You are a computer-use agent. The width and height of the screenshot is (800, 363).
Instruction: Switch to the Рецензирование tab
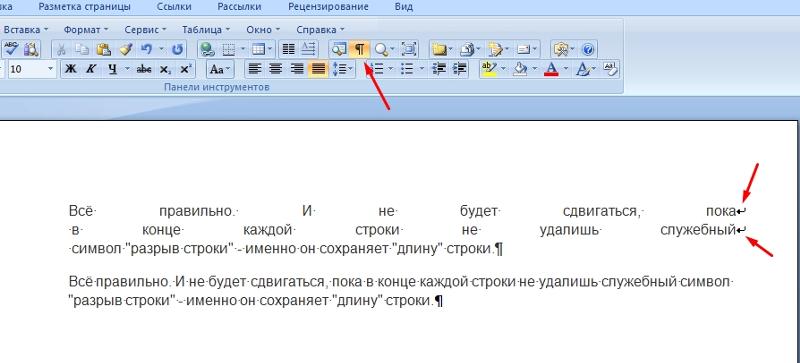(328, 7)
